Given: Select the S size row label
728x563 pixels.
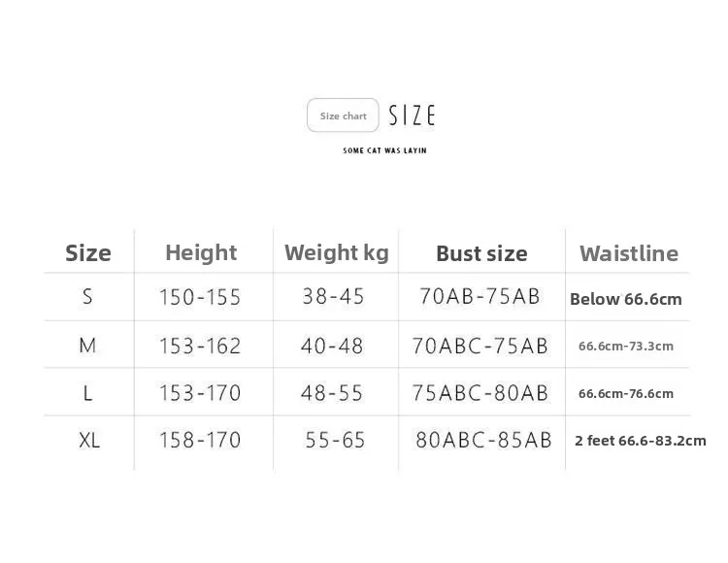Looking at the screenshot, I should pos(87,297).
